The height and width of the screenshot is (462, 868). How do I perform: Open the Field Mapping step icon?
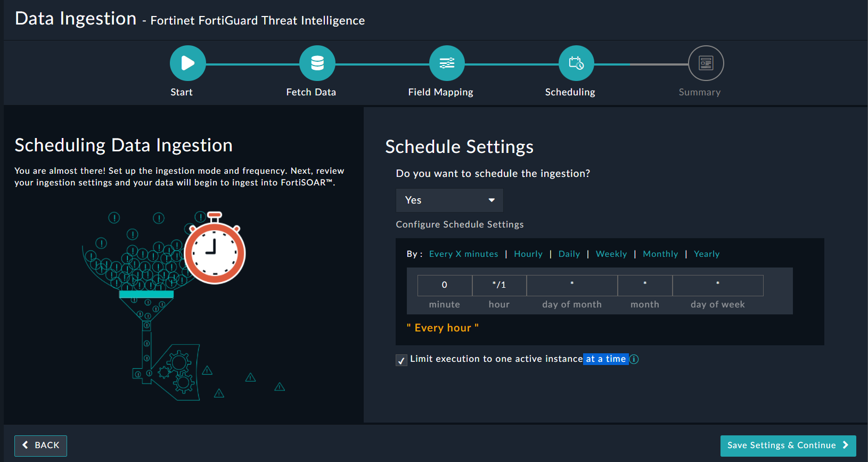coord(447,63)
